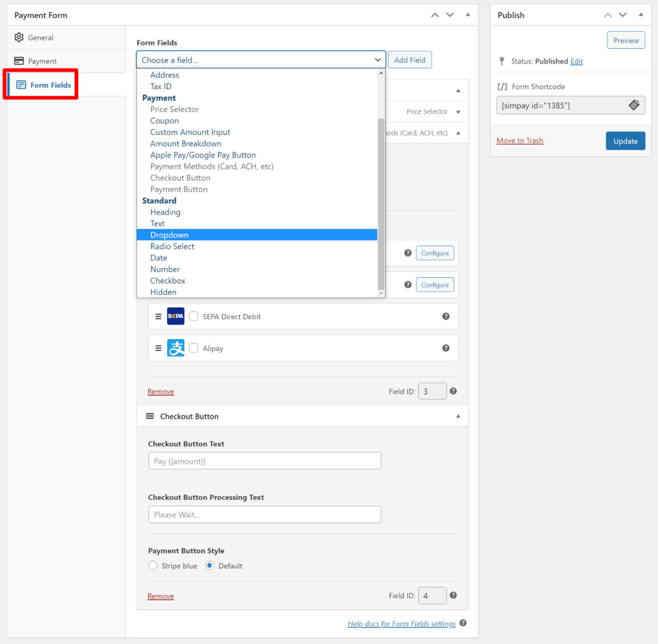This screenshot has width=658, height=644.
Task: Select Apple Pay/Google Pay Button option
Action: tap(203, 155)
